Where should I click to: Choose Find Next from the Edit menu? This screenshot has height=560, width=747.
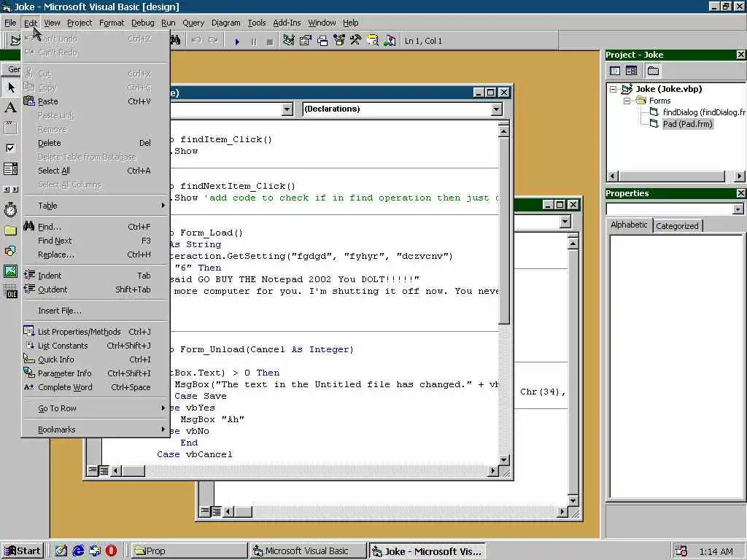[96, 241]
